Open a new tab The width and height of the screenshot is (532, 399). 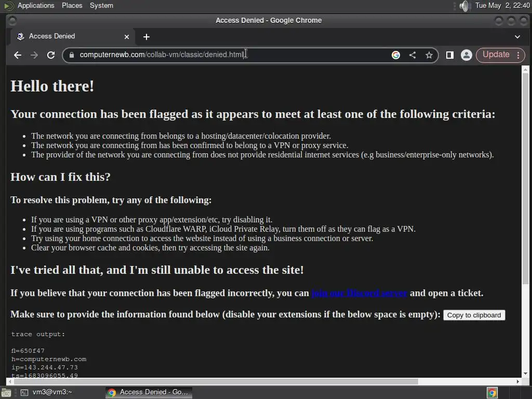click(x=146, y=37)
